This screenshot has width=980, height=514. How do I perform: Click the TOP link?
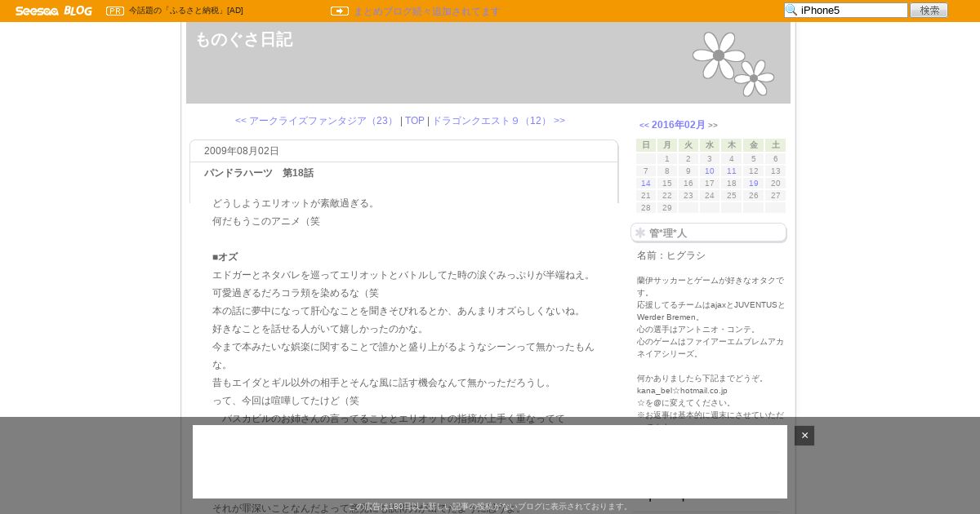pyautogui.click(x=415, y=121)
